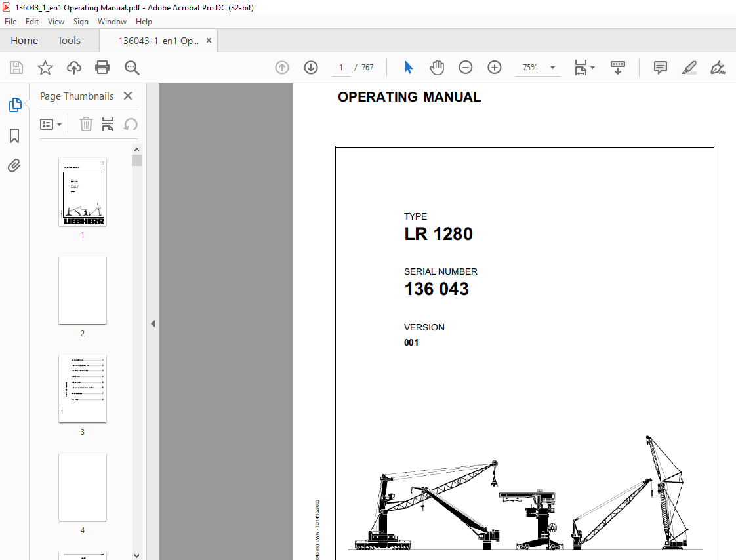Open the View menu
Viewport: 736px width, 560px height.
tap(56, 22)
